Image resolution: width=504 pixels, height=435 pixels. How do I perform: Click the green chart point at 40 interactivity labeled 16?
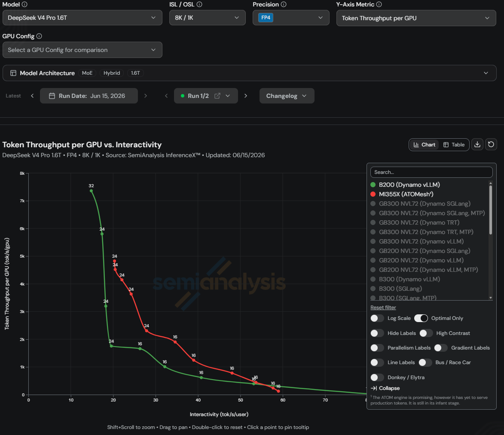[201, 378]
